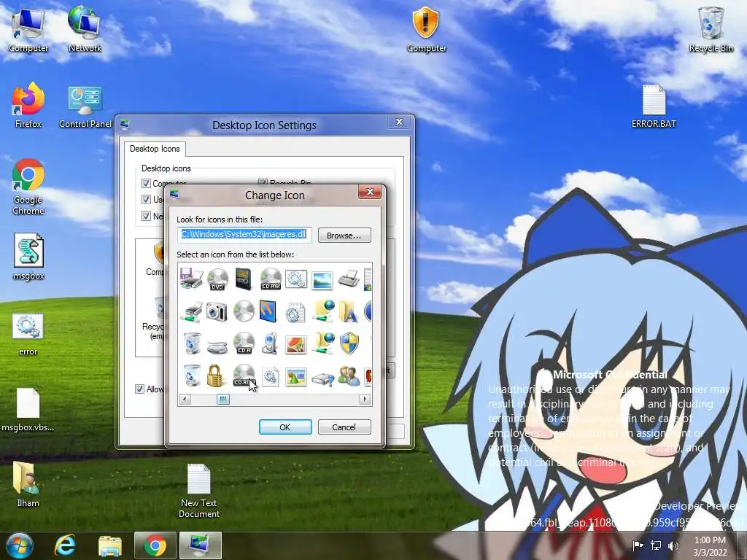Image resolution: width=747 pixels, height=560 pixels.
Task: Select the error gear file on desktop
Action: tap(28, 334)
